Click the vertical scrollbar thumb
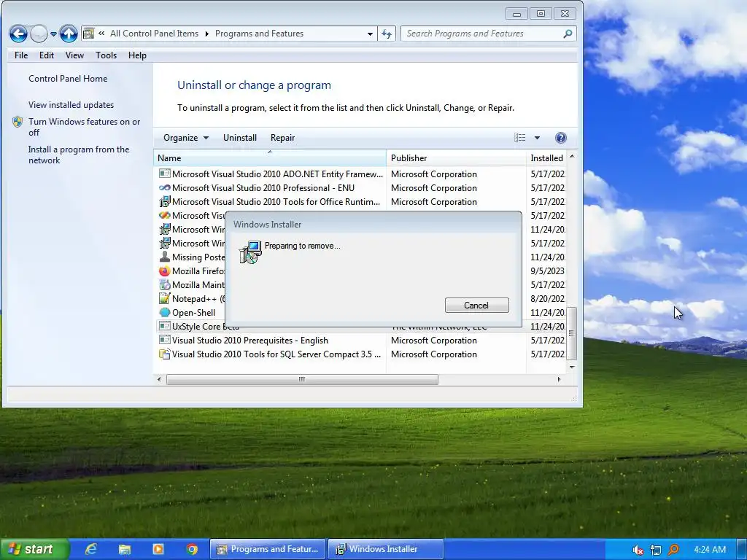This screenshot has width=747, height=560. pos(572,333)
